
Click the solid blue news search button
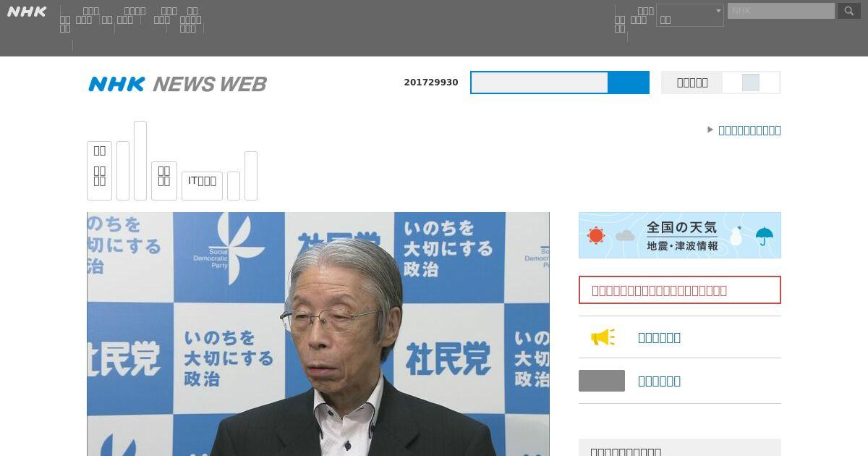point(629,83)
